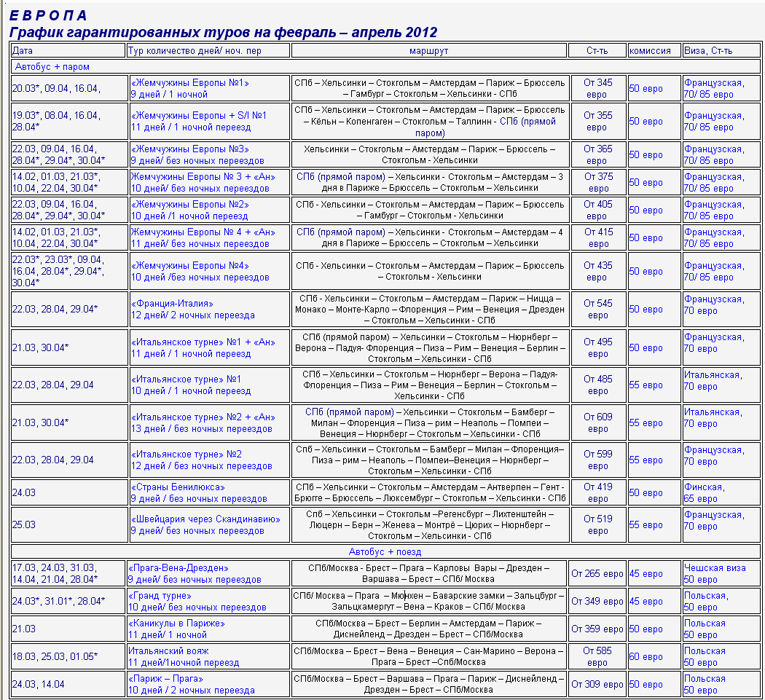
Task: Click the От 345 евро price
Action: click(597, 89)
